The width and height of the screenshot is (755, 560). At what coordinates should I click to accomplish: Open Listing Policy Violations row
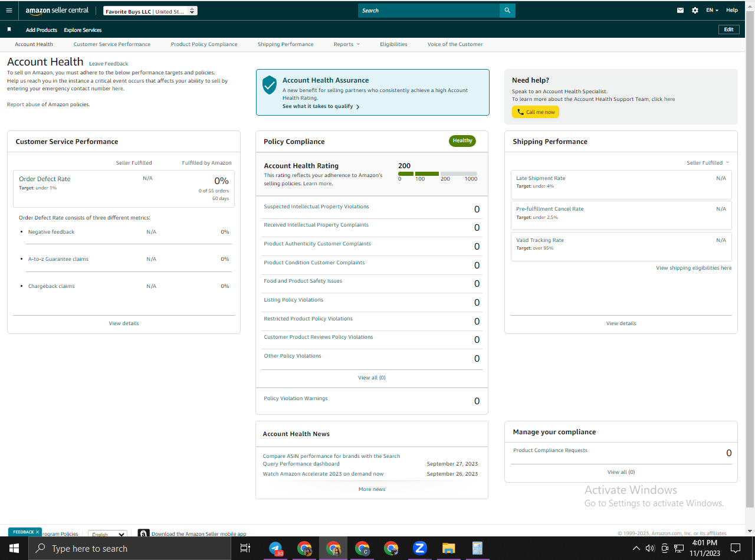pos(372,301)
